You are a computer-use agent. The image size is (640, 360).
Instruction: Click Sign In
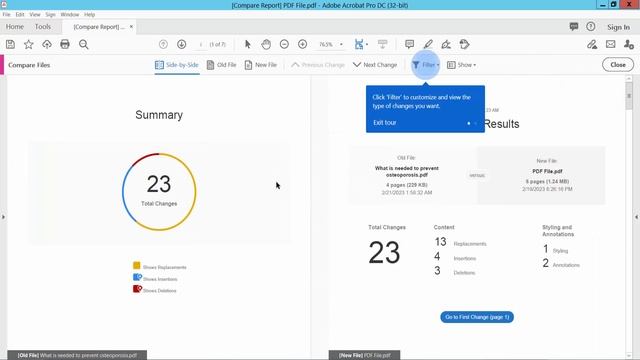point(618,27)
